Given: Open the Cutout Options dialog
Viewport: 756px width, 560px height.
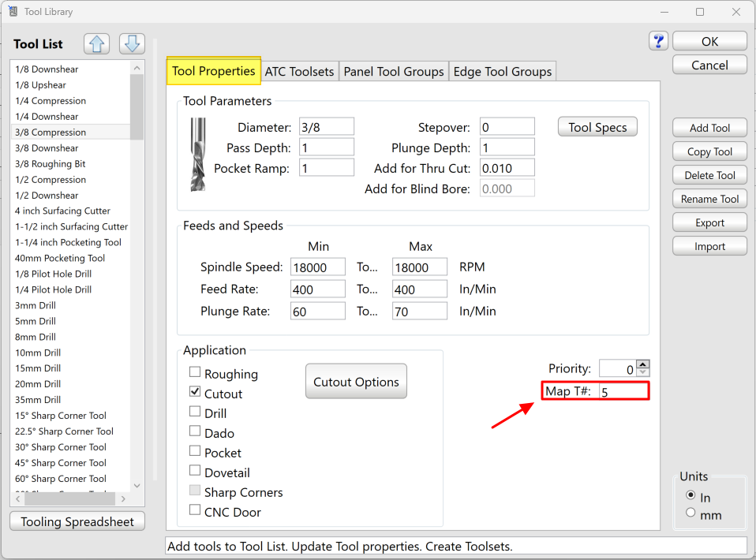Looking at the screenshot, I should (356, 382).
